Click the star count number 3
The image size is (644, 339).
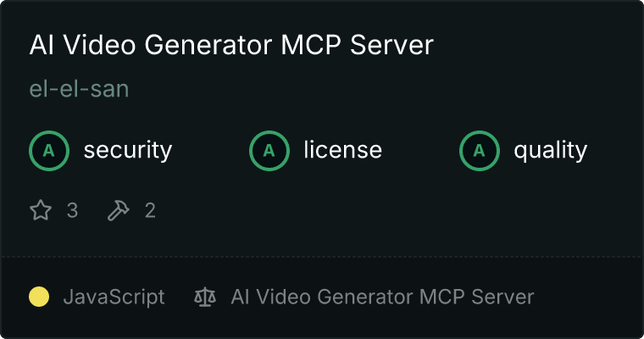(x=72, y=210)
